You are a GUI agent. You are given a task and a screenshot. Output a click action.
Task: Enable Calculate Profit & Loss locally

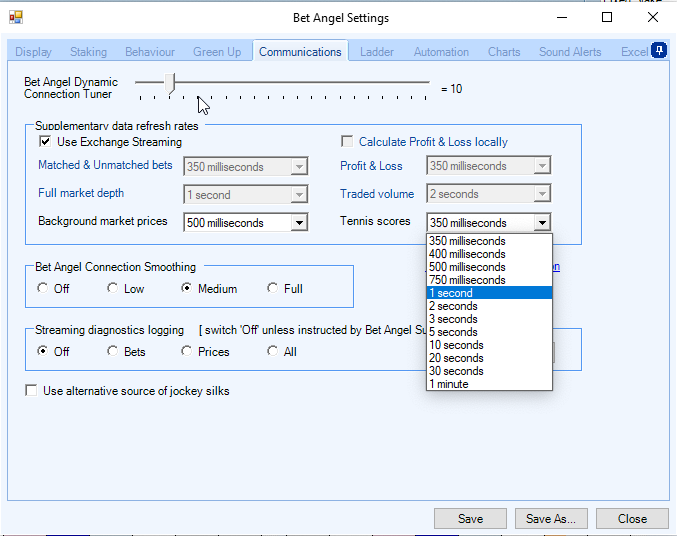pos(347,142)
